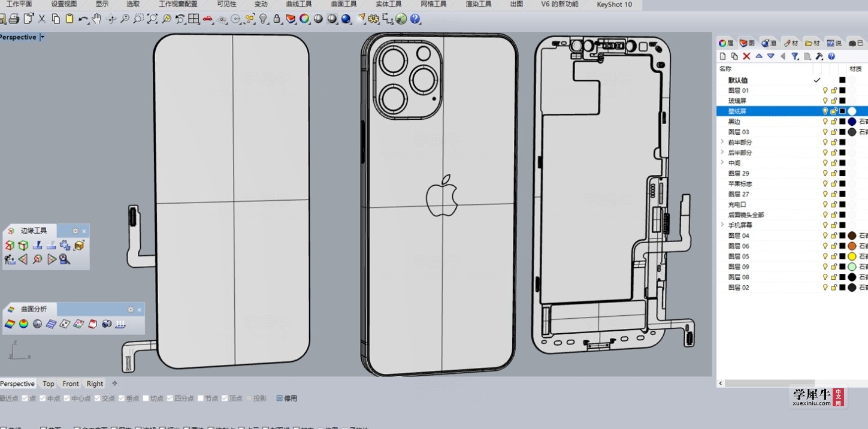This screenshot has width=868, height=429.
Task: Click the Paste clipboard icon
Action: (x=69, y=19)
